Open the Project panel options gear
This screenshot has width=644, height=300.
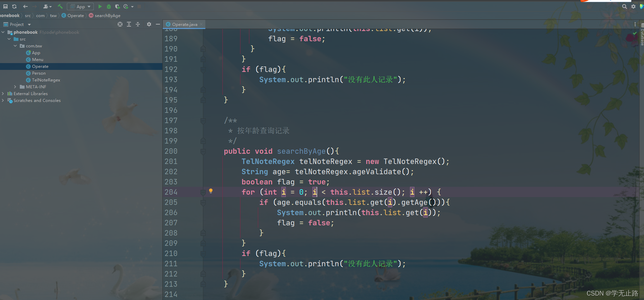[149, 24]
